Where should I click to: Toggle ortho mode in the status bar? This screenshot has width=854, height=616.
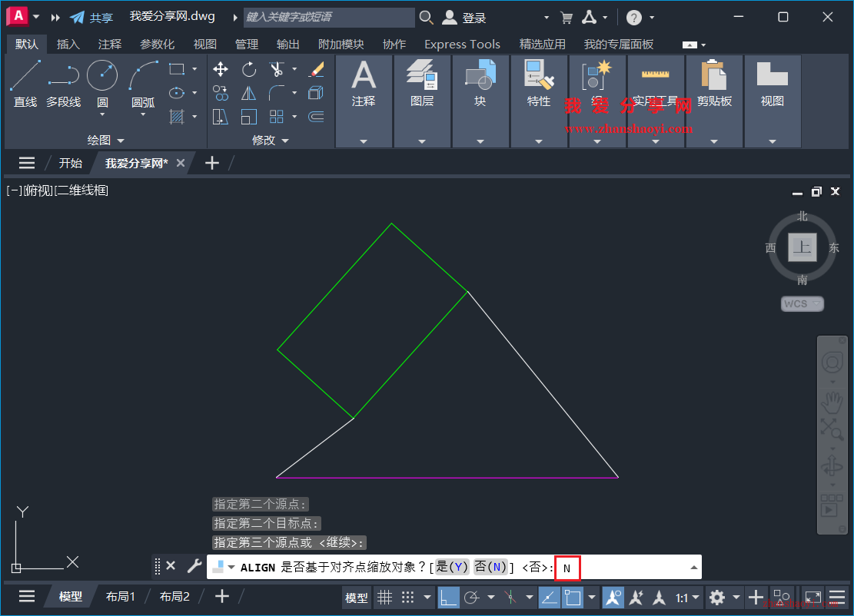pyautogui.click(x=448, y=598)
